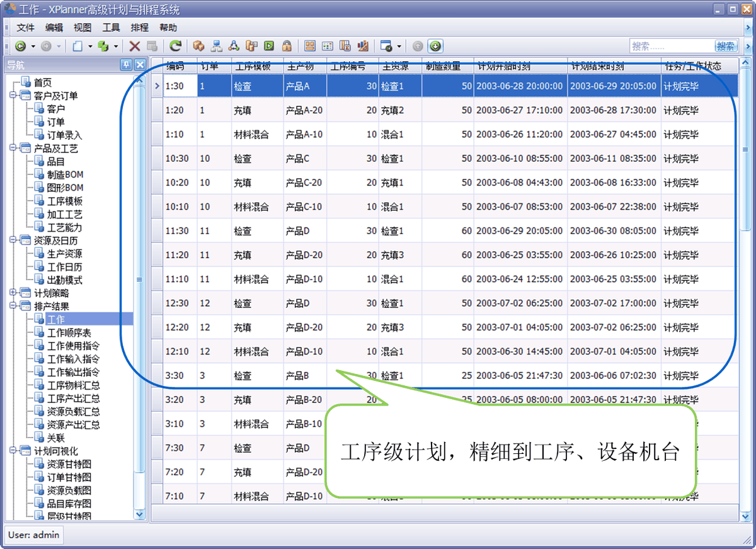Sort by the 计划结束时刻 column header
This screenshot has width=756, height=549.
[614, 66]
